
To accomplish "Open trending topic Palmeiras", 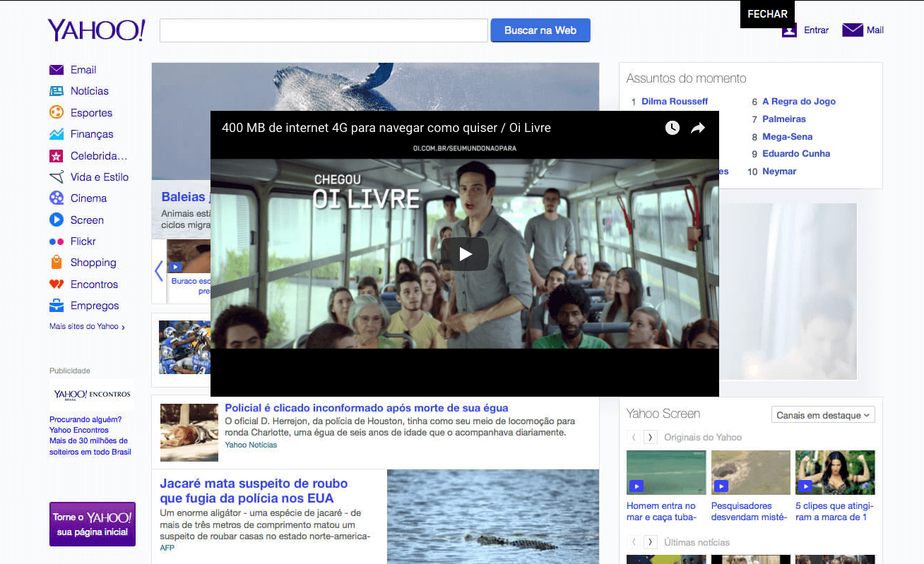I will pyautogui.click(x=784, y=119).
